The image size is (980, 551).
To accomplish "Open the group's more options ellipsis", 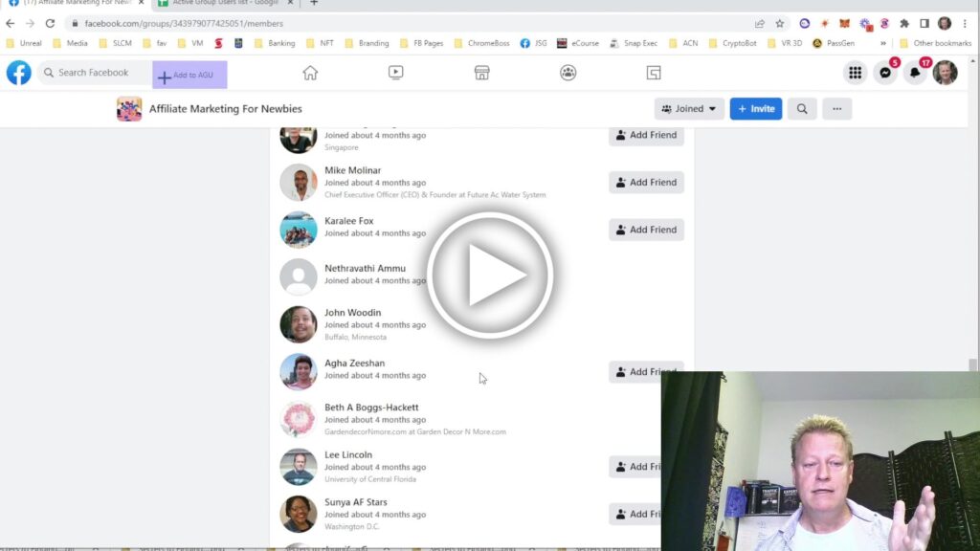I will [x=836, y=109].
